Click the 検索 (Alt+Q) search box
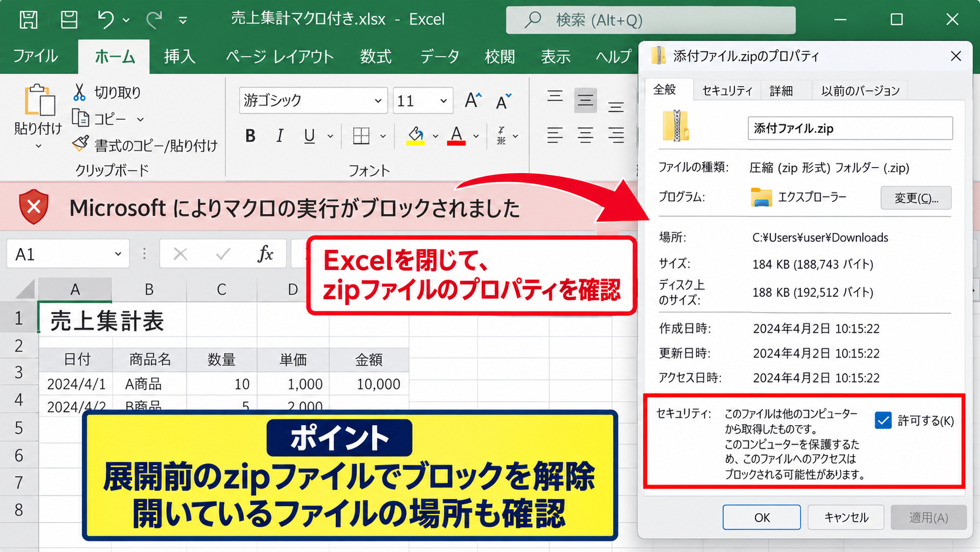980x552 pixels. (x=651, y=20)
